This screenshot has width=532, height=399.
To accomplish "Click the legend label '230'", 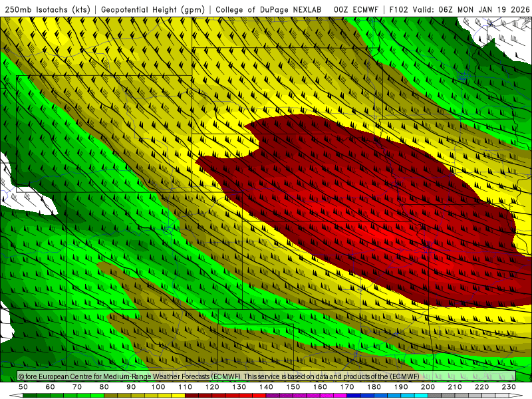I will 509,387.
